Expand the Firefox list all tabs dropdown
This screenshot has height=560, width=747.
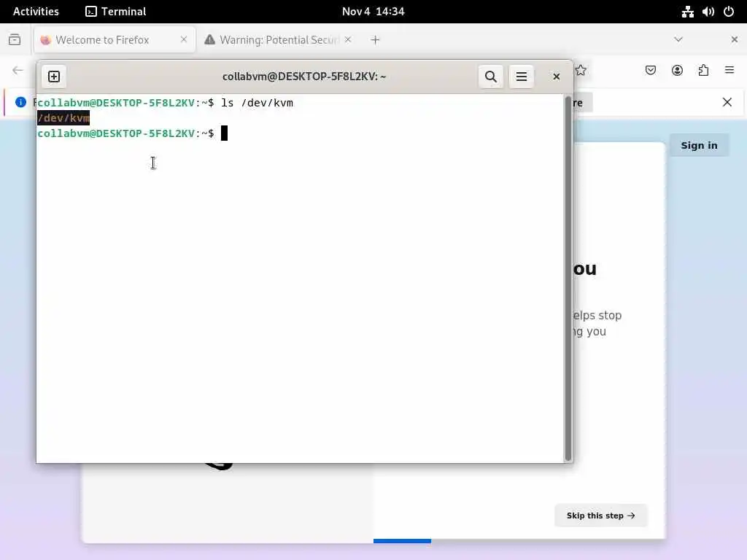tap(678, 39)
